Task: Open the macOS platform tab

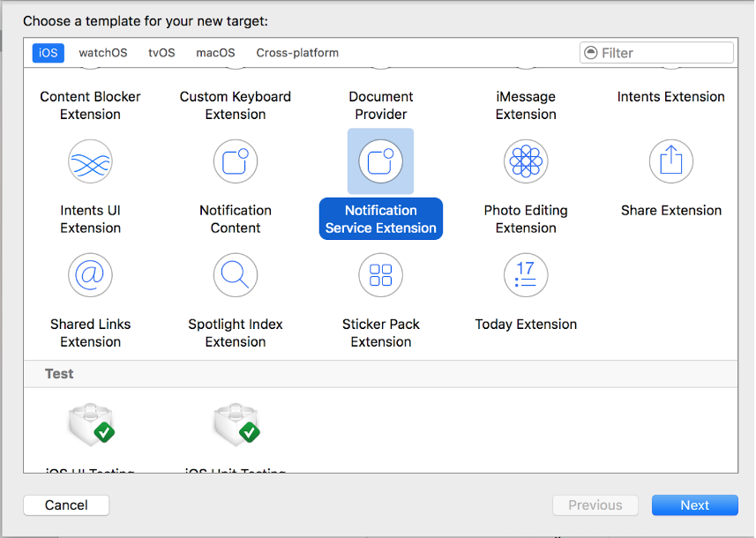Action: (215, 53)
